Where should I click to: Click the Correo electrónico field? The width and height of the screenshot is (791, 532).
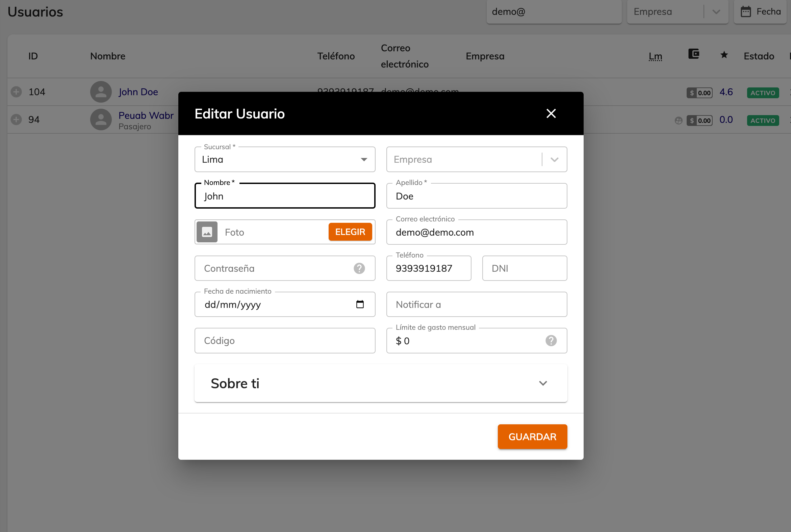click(476, 232)
